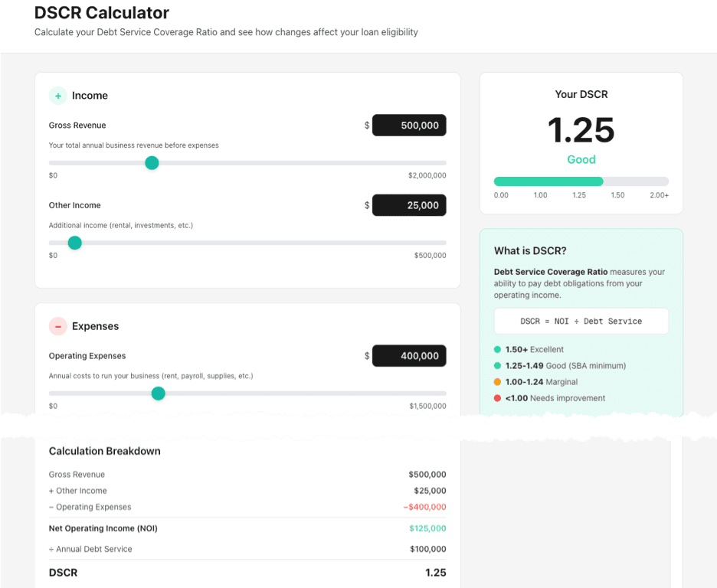This screenshot has width=717, height=588.
Task: Click the dollar sign before Operating Expenses input
Action: click(365, 355)
